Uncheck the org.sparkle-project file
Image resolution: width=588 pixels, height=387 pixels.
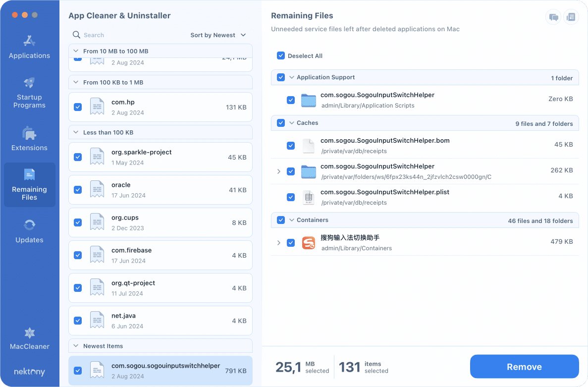(x=78, y=157)
